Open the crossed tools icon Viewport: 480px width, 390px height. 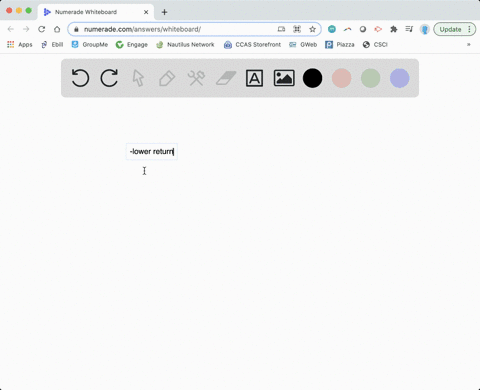(196, 78)
